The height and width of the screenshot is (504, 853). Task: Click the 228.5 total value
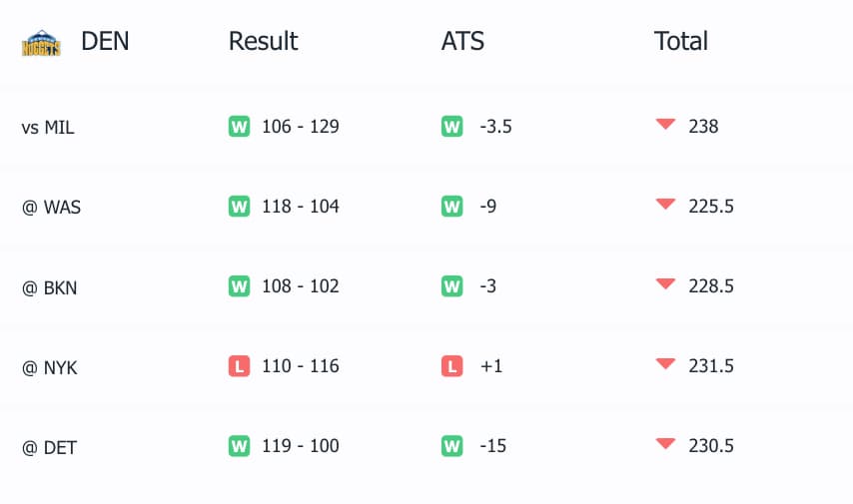point(711,286)
